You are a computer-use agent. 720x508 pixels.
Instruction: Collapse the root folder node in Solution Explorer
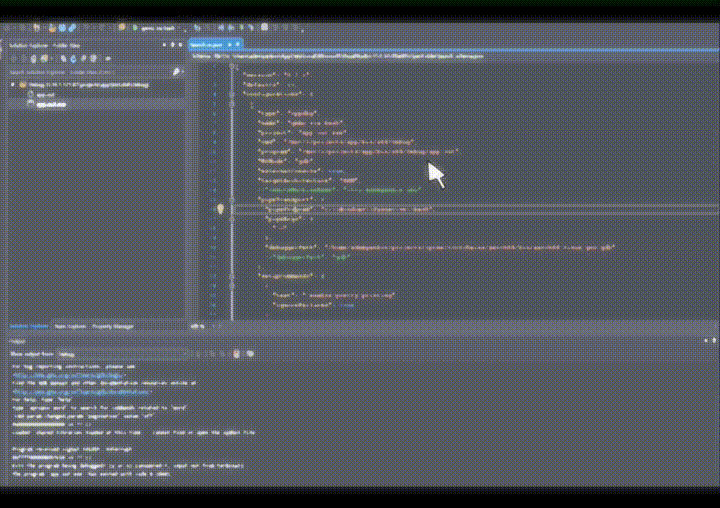click(13, 85)
